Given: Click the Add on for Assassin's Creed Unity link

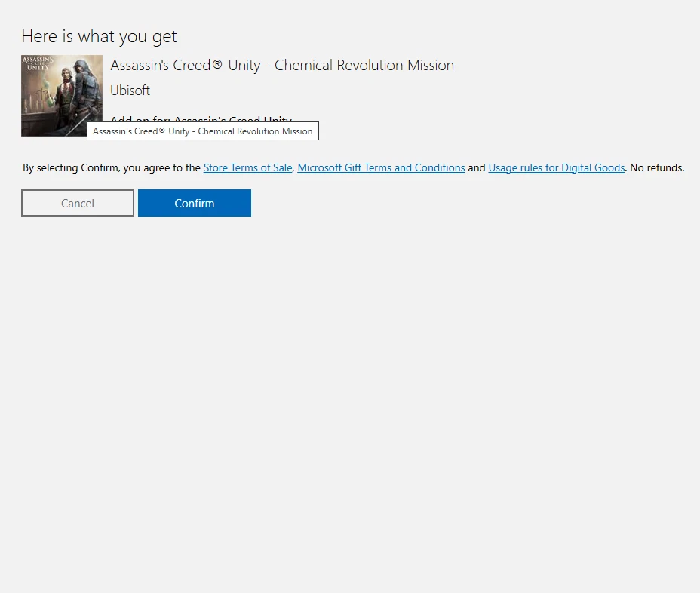Looking at the screenshot, I should click(x=201, y=119).
